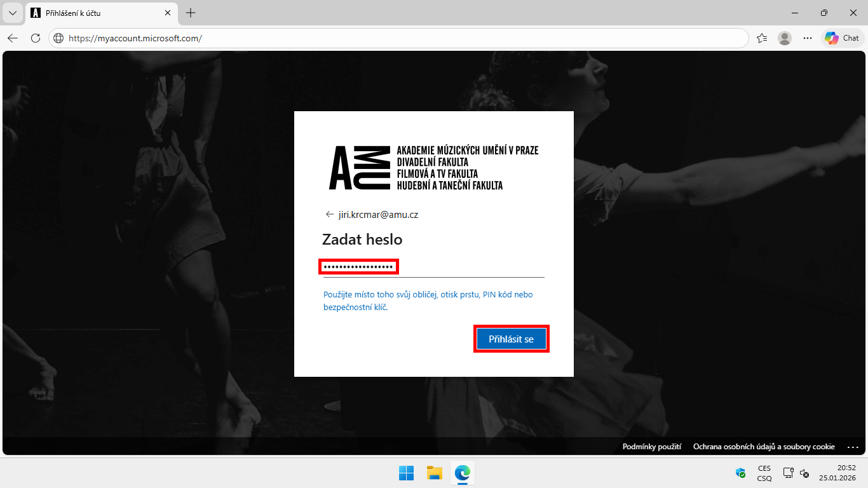Screen dimensions: 868x488
Task: Open Edge settings and more menu
Action: click(x=808, y=38)
